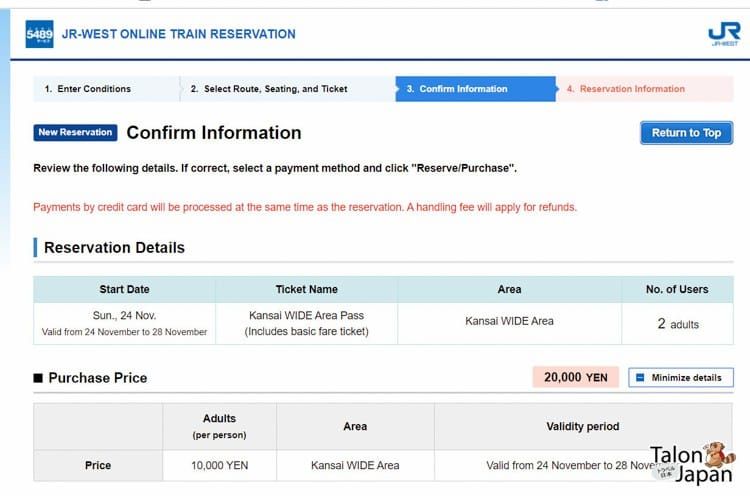Image resolution: width=750 pixels, height=496 pixels.
Task: Click the Validity period column header
Action: pos(583,427)
